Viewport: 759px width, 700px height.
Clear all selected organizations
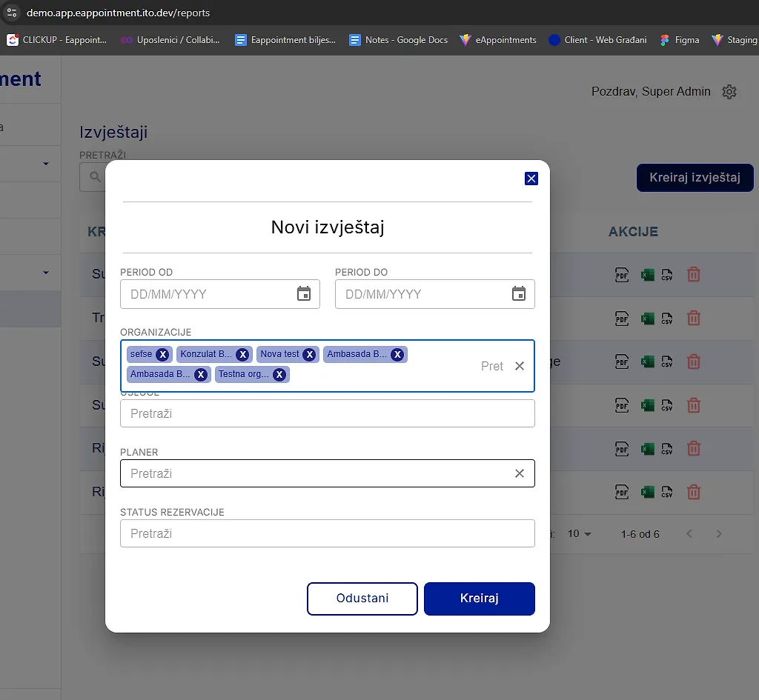click(520, 366)
